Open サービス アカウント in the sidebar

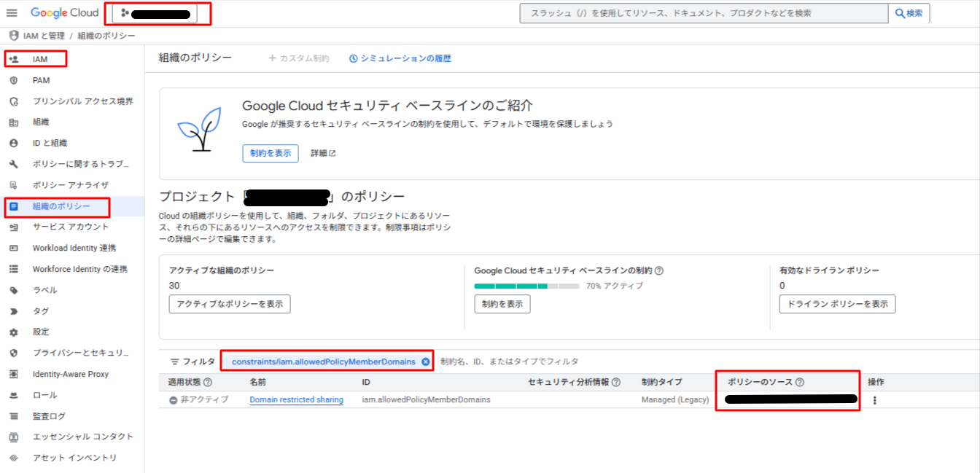(x=70, y=227)
